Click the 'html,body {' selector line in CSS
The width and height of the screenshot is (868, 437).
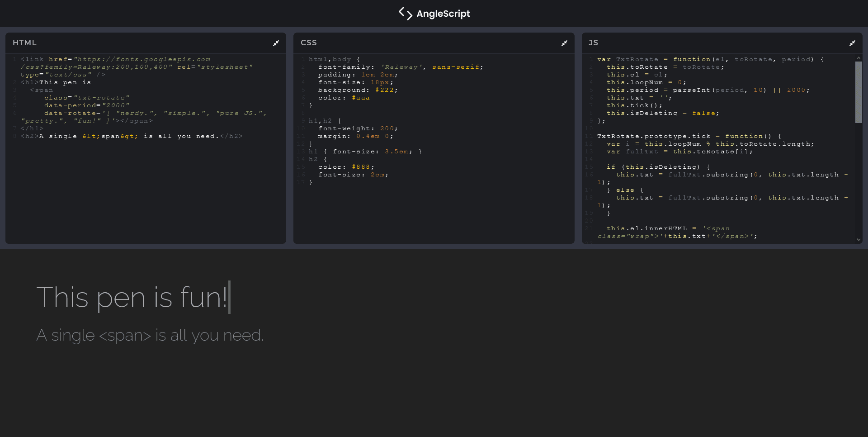[335, 59]
